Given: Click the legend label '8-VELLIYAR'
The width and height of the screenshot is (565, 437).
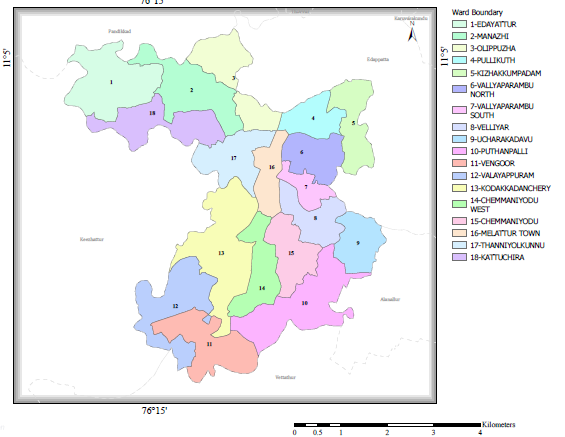Looking at the screenshot, I should (489, 127).
